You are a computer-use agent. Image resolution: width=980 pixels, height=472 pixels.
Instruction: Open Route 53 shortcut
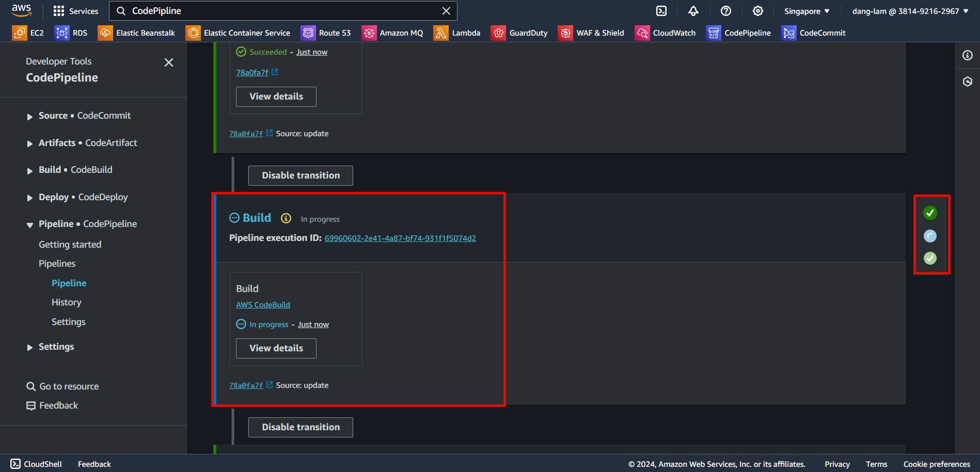click(326, 33)
